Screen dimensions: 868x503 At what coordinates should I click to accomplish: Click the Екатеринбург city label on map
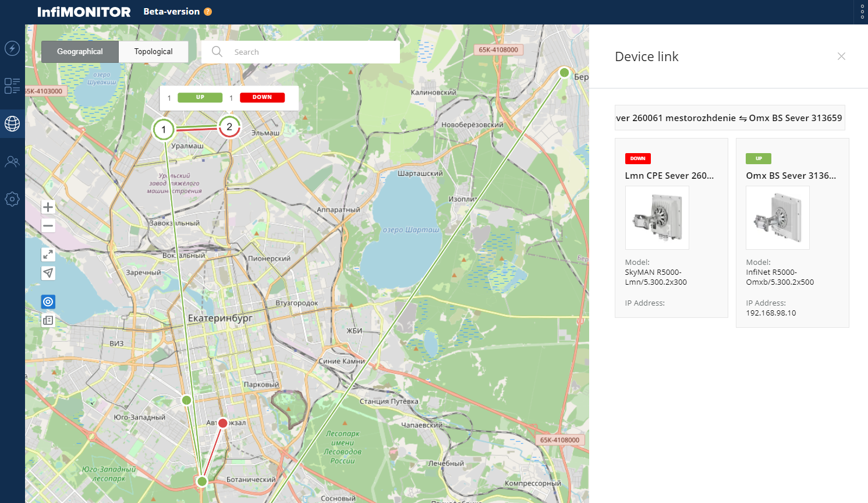pyautogui.click(x=220, y=318)
